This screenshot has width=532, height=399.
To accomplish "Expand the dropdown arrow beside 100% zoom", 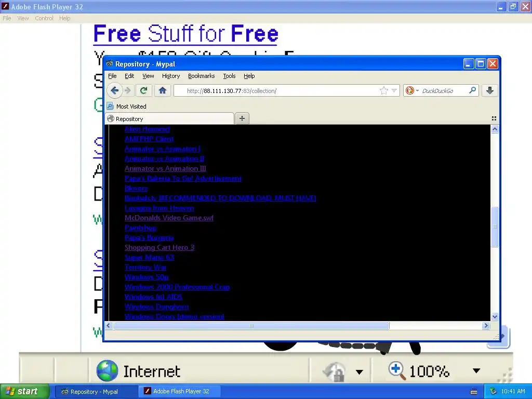I will [x=476, y=371].
